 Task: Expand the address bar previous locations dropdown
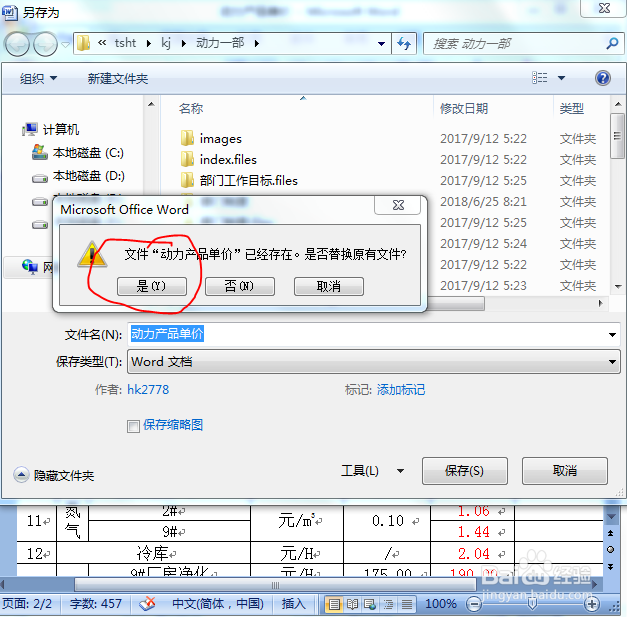tap(381, 43)
